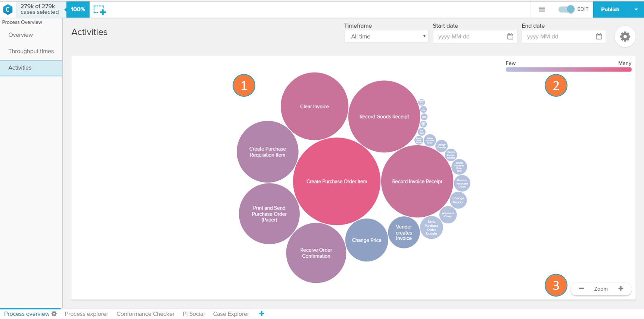Viewport: 644px width, 319px height.
Task: Click the Publish button
Action: click(610, 9)
